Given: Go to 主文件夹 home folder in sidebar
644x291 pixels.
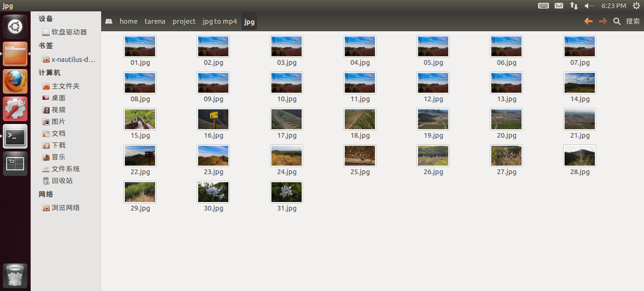Looking at the screenshot, I should (61, 86).
